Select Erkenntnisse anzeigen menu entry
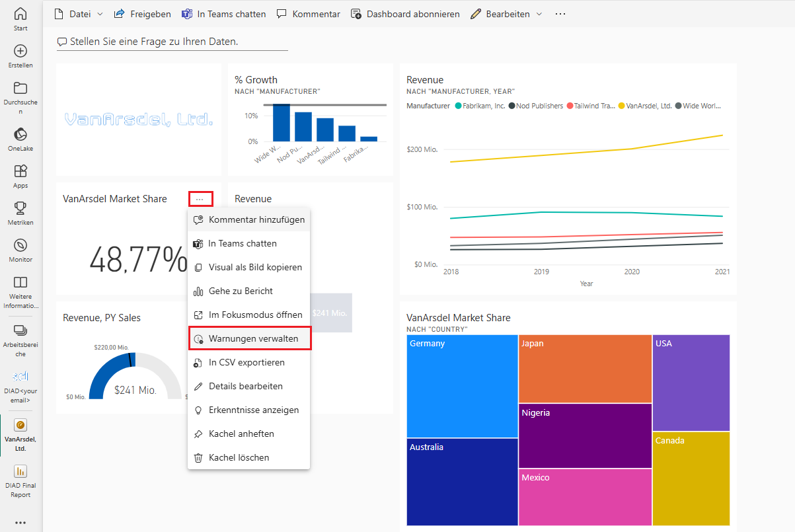 (x=249, y=410)
